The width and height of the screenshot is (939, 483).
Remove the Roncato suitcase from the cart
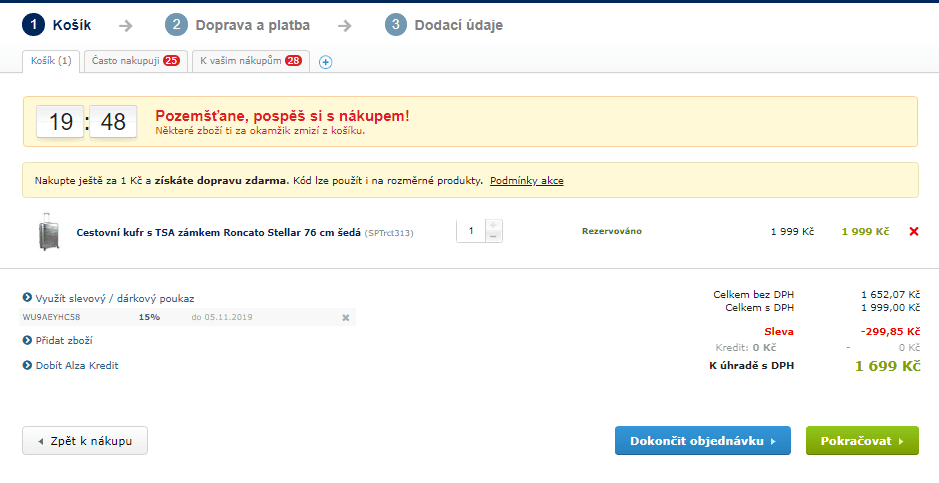coord(913,232)
